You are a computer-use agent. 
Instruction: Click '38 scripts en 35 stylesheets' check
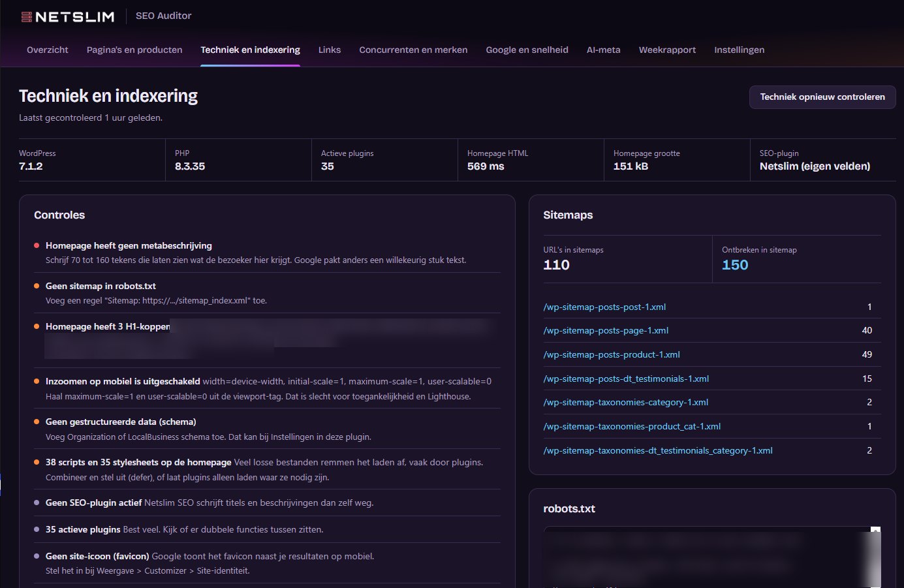138,462
